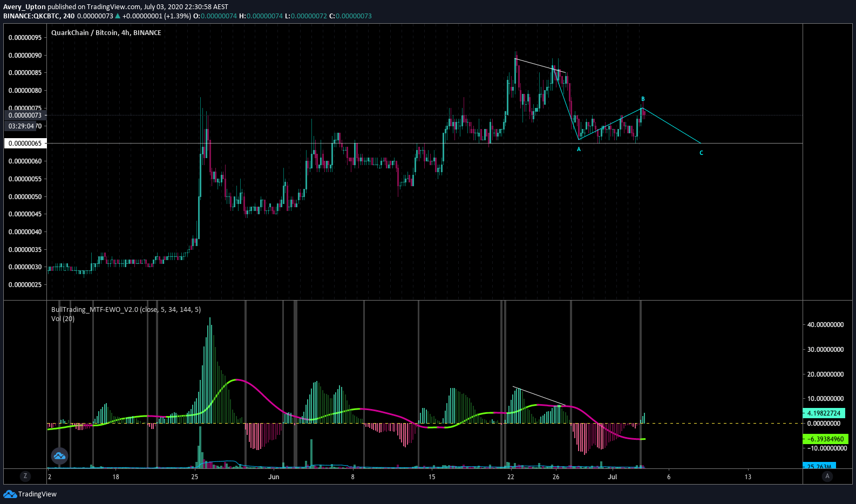The width and height of the screenshot is (856, 504).
Task: Click the 0.00000040 price axis label
Action: point(25,232)
